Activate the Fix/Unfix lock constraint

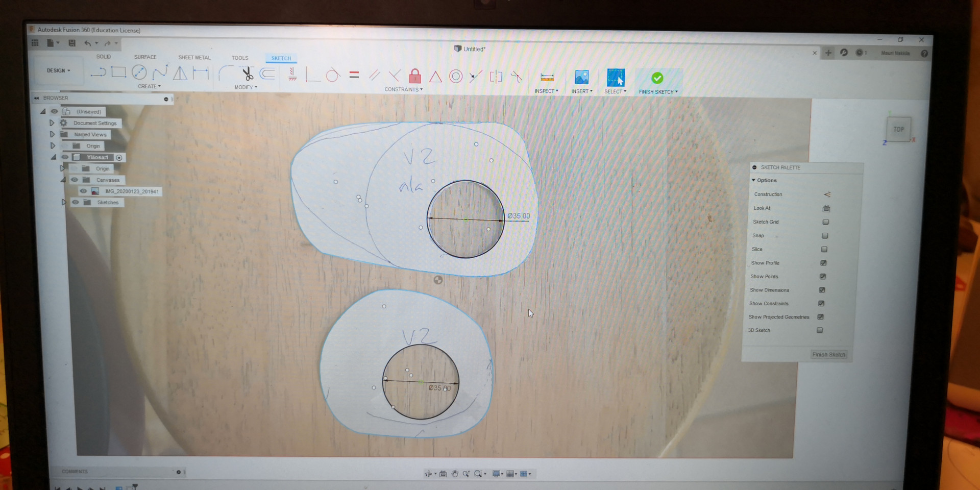(415, 76)
